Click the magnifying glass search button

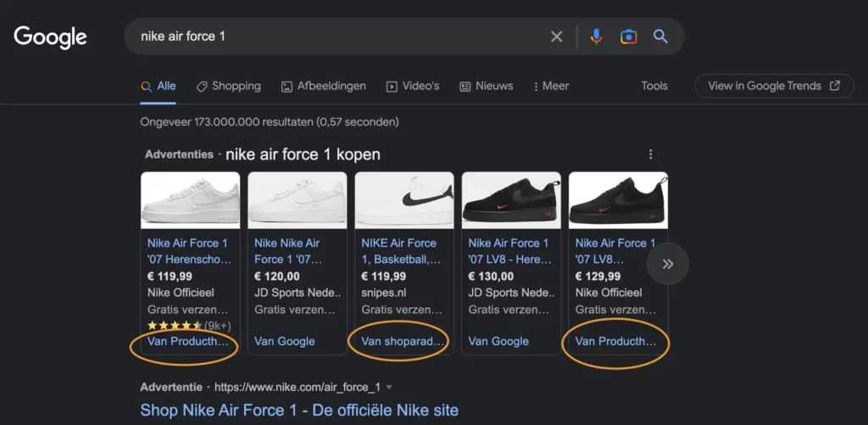coord(660,36)
